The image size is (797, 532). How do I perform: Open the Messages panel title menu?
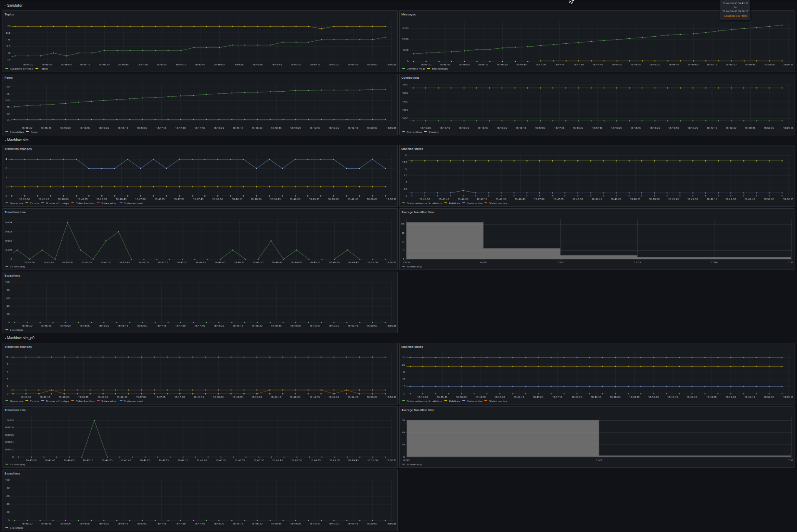(x=409, y=15)
